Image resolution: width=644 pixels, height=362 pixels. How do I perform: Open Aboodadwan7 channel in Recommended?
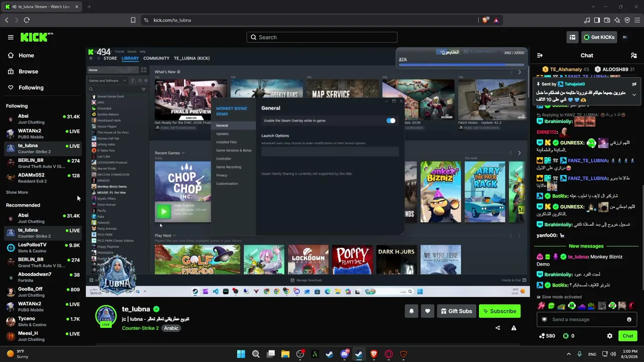[x=43, y=277]
